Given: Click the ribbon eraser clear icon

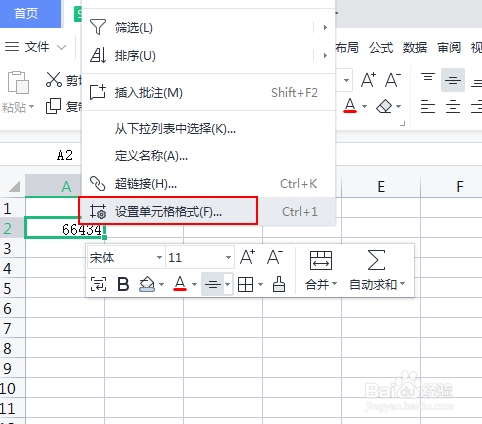Looking at the screenshot, I should pyautogui.click(x=384, y=107).
